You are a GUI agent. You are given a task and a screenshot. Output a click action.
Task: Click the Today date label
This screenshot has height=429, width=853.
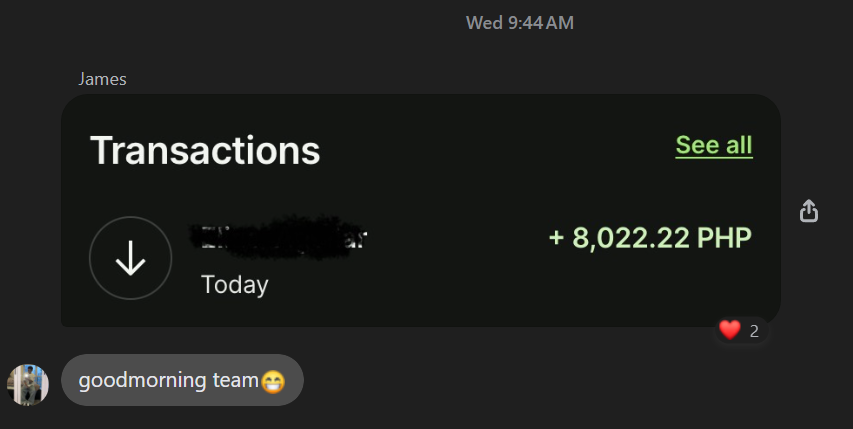(x=234, y=284)
